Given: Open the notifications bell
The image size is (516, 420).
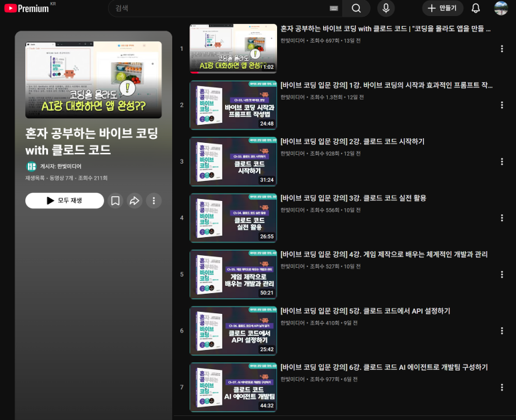Looking at the screenshot, I should coord(475,8).
